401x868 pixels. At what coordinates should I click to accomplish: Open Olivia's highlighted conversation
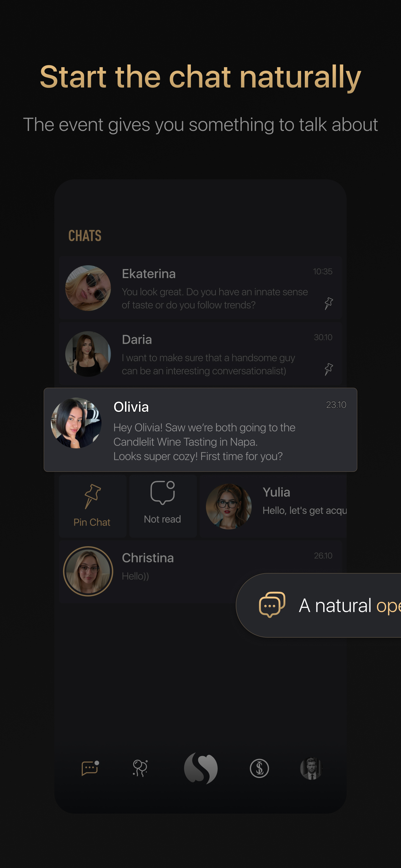pyautogui.click(x=200, y=430)
